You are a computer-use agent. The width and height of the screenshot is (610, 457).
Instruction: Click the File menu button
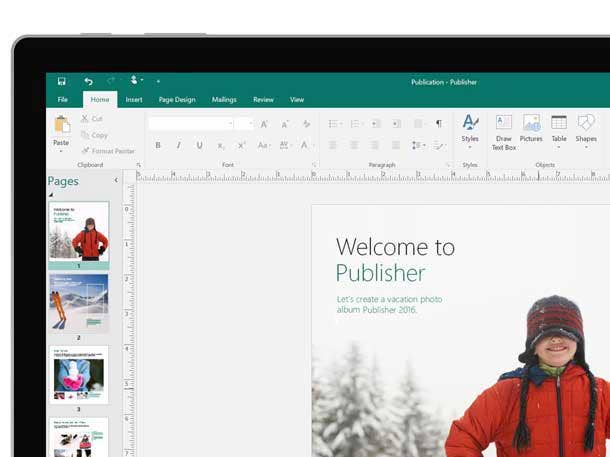point(63,100)
